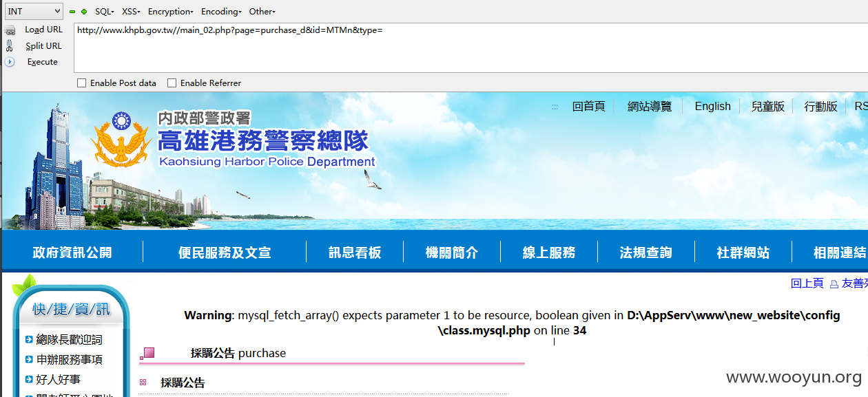Enable the Post data checkbox
This screenshot has height=397, width=868.
point(82,83)
